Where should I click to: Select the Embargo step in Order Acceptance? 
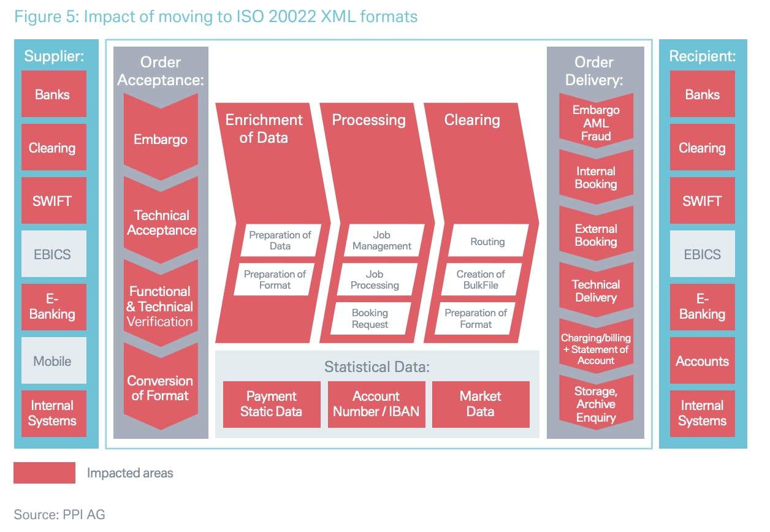click(x=161, y=139)
